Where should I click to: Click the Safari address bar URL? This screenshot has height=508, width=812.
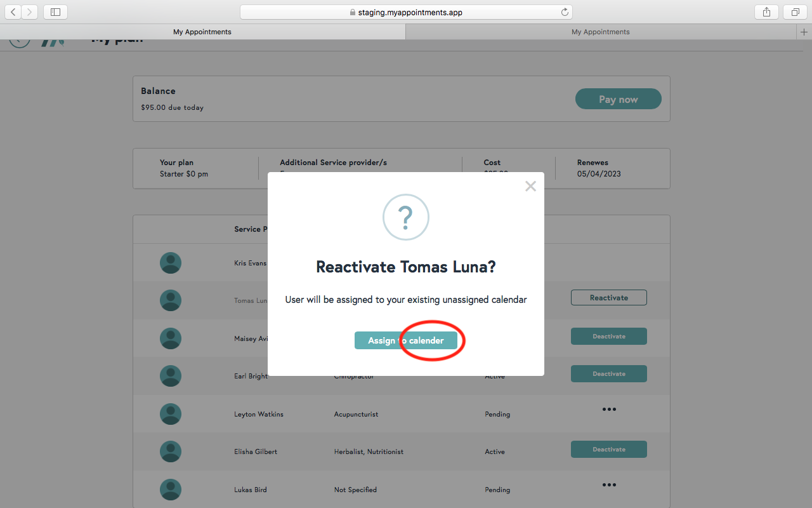(x=406, y=12)
